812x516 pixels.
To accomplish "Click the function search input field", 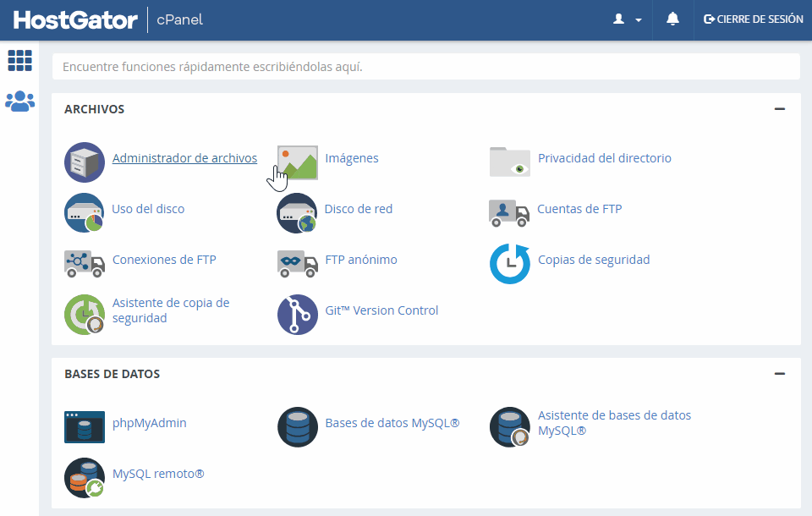I will [426, 67].
